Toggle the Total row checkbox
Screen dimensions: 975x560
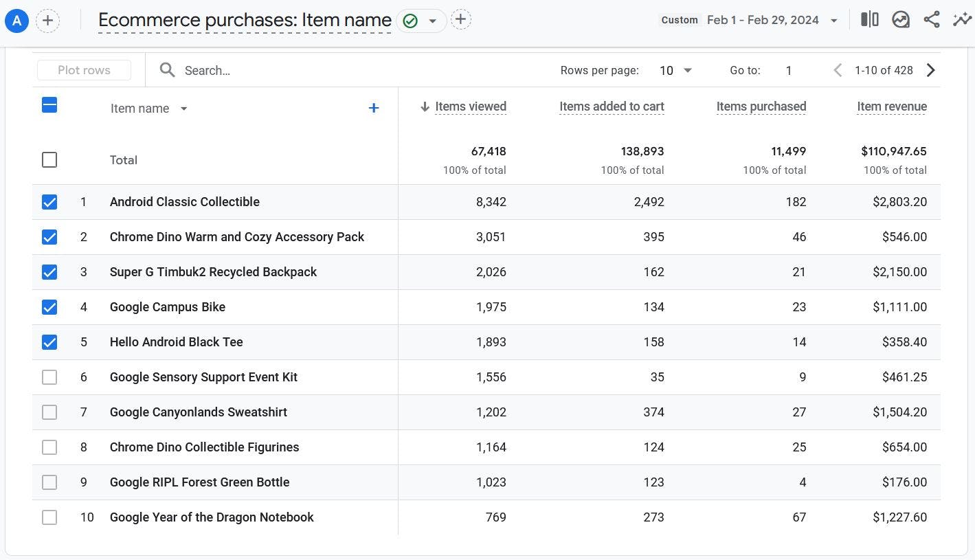point(49,159)
